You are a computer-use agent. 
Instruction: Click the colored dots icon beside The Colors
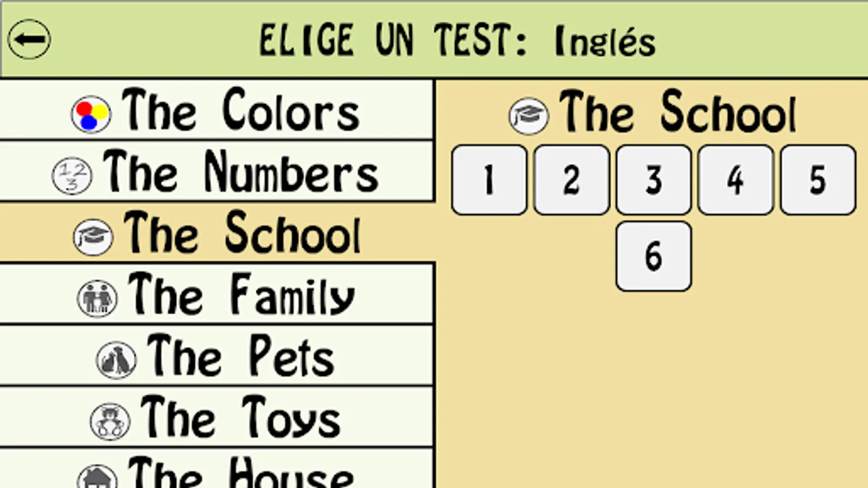tap(91, 114)
